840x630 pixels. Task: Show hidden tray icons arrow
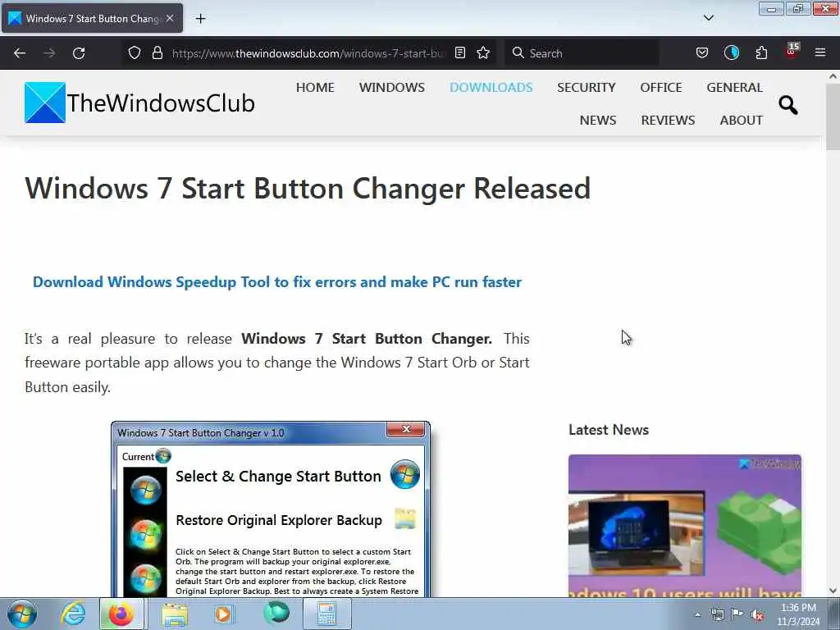[x=697, y=614]
